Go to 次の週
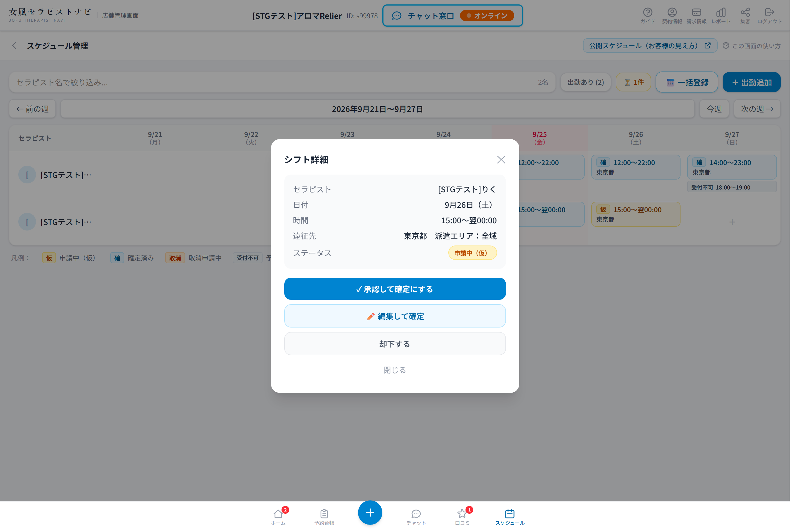This screenshot has width=798, height=532. tap(757, 109)
